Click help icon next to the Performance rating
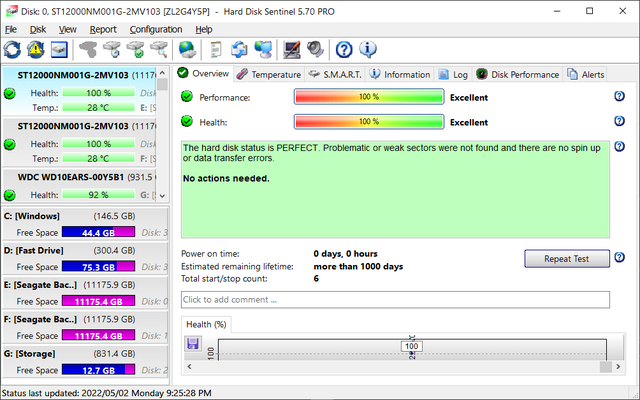The height and width of the screenshot is (400, 640). pos(620,96)
